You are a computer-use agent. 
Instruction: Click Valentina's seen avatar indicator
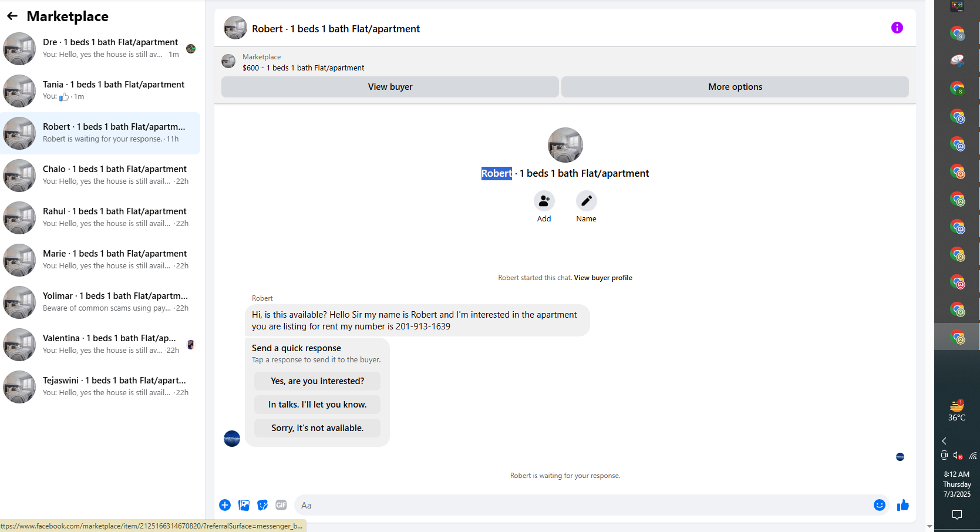pos(191,345)
